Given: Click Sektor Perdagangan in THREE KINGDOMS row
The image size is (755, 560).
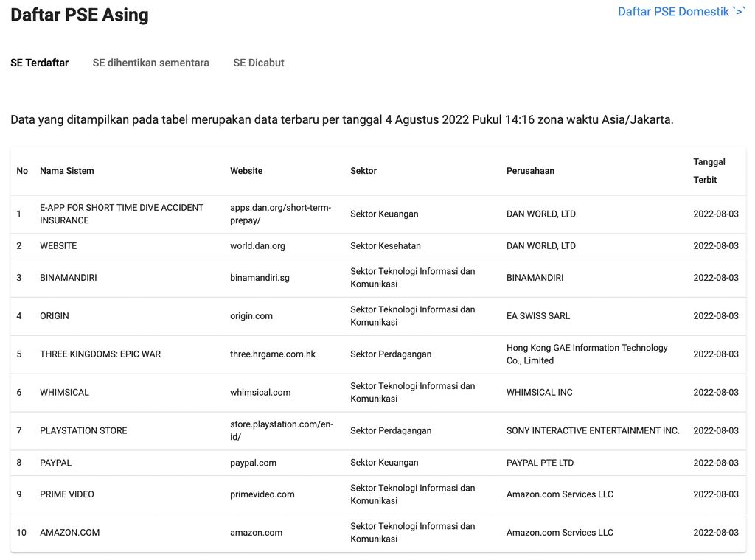Looking at the screenshot, I should tap(391, 354).
